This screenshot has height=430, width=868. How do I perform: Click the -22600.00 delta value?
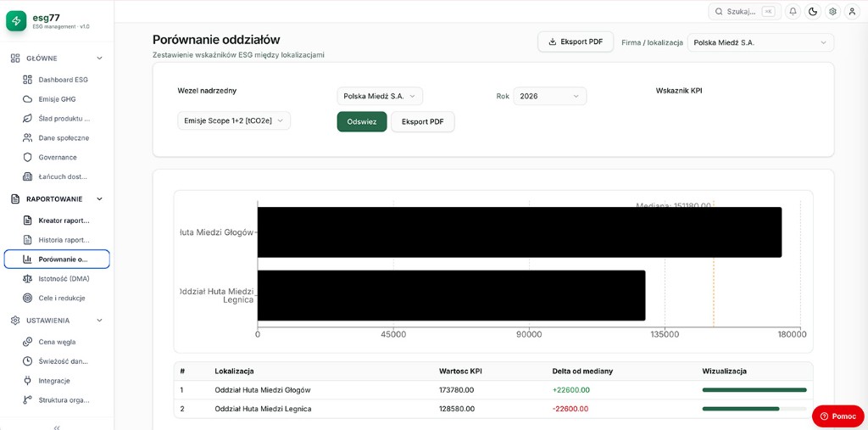point(570,409)
